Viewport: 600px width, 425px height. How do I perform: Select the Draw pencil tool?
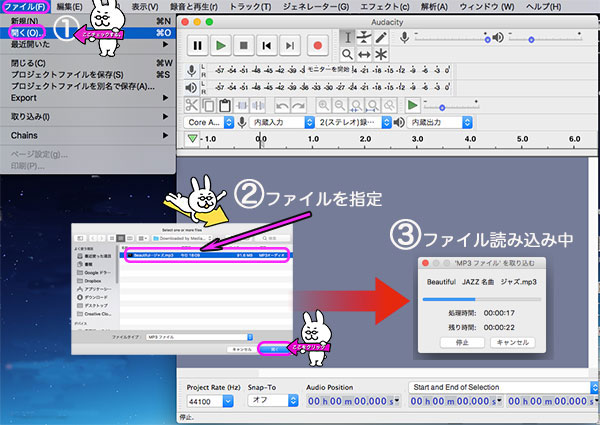[x=381, y=37]
